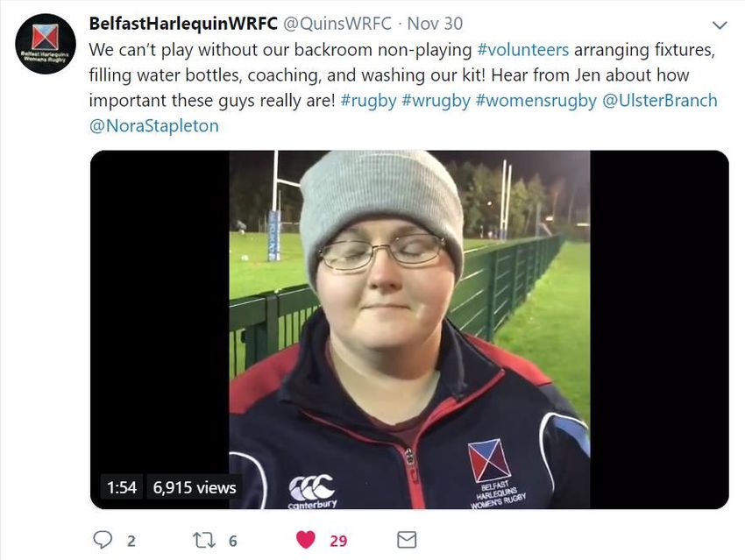Image resolution: width=745 pixels, height=560 pixels.
Task: Follow the #rugby hashtag link
Action: pos(368,101)
